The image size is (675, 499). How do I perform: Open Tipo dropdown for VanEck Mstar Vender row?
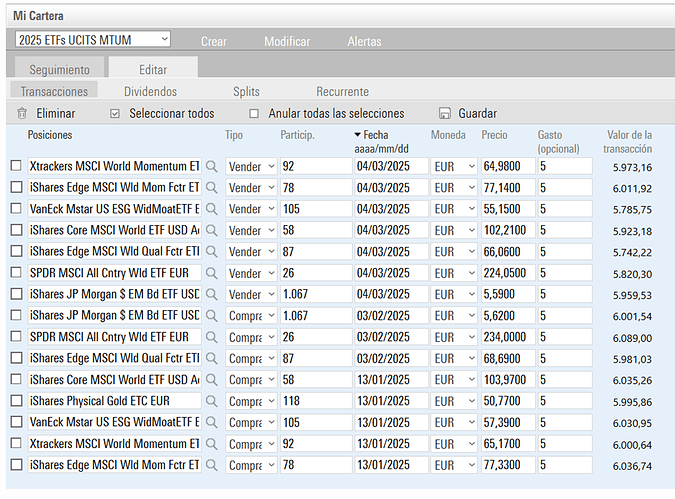251,209
